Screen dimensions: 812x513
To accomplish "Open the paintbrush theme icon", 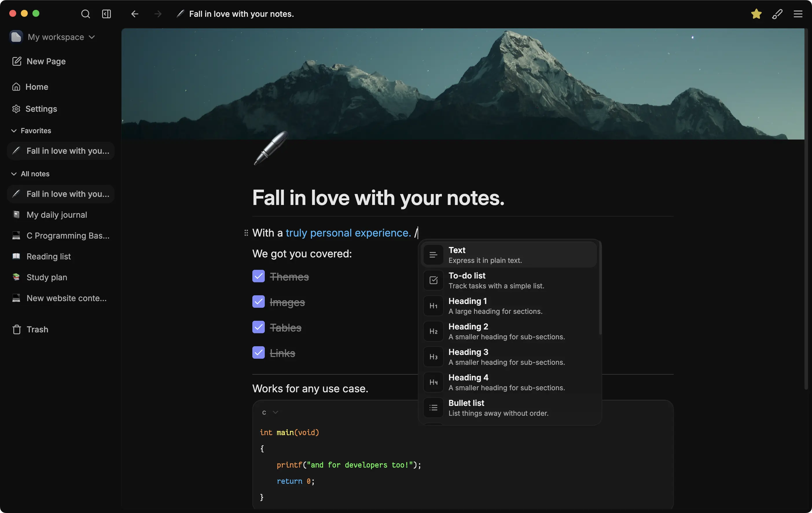I will (x=777, y=14).
